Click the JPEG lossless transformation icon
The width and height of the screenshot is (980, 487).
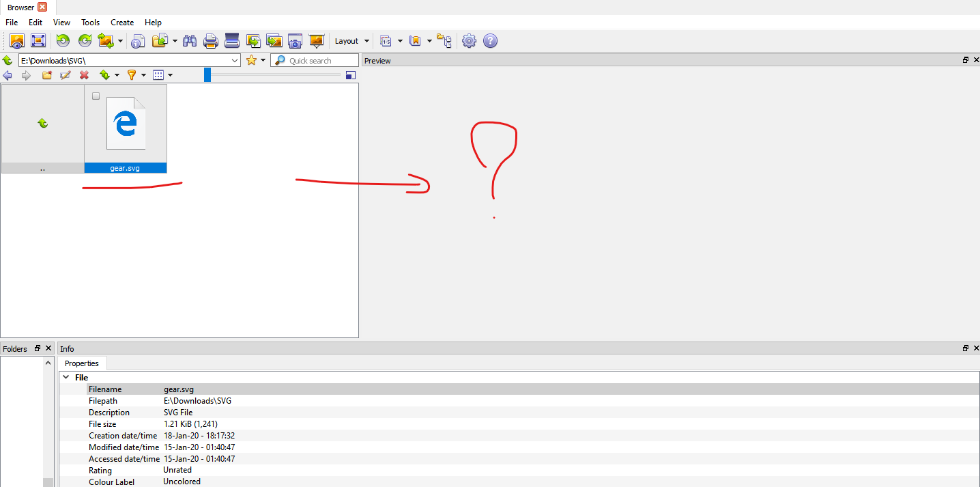[x=106, y=41]
